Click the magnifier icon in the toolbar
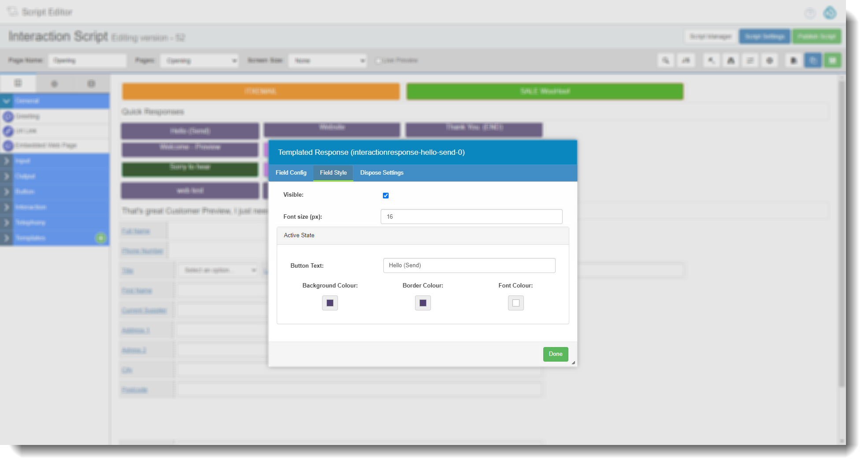The image size is (868, 467). tap(666, 60)
